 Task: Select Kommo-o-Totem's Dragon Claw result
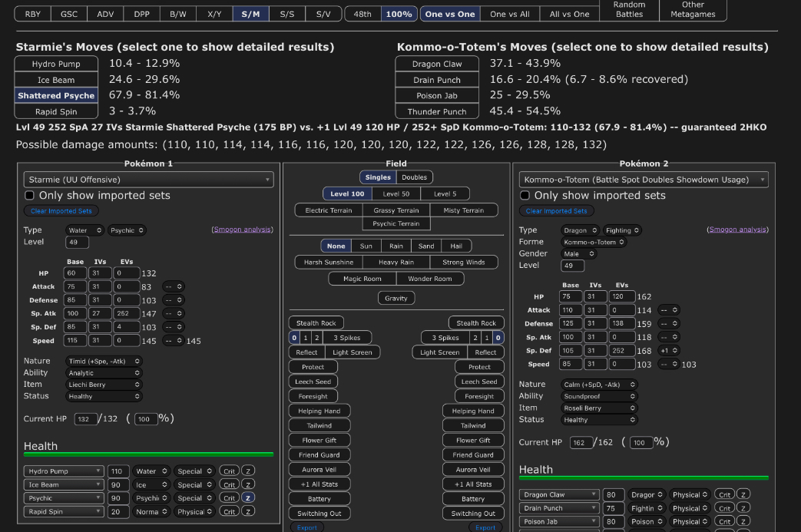tap(437, 64)
